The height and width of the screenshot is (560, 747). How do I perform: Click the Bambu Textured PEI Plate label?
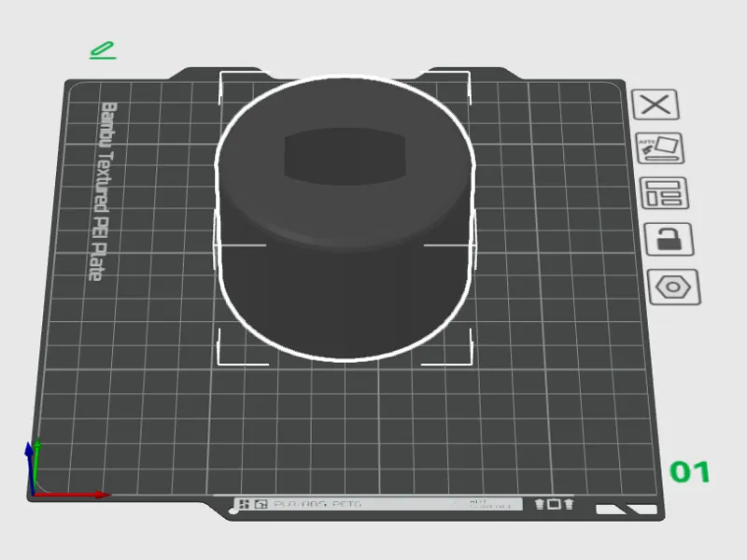pyautogui.click(x=103, y=191)
